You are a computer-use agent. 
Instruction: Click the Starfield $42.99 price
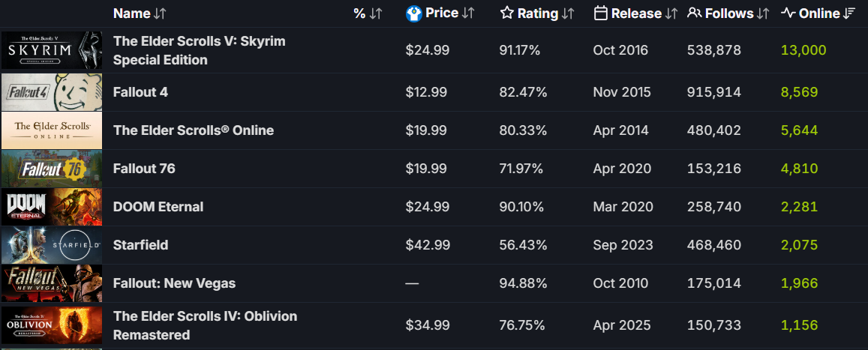[x=426, y=245]
